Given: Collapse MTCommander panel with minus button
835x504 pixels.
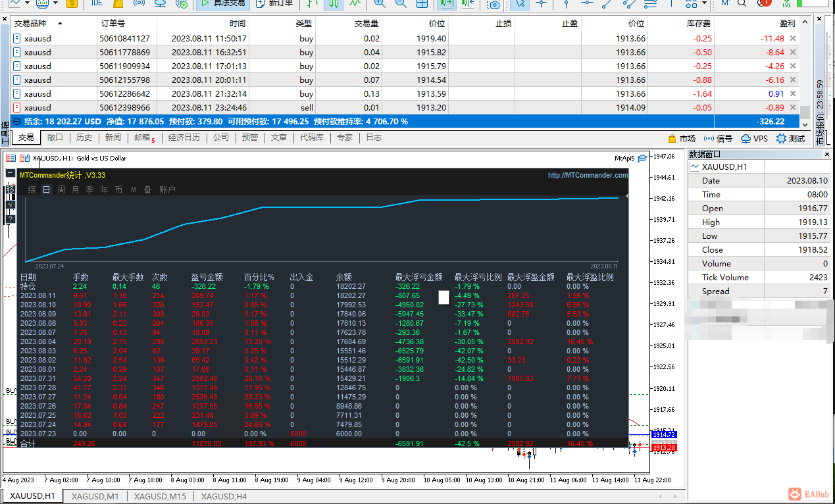Looking at the screenshot, I should pos(10,174).
